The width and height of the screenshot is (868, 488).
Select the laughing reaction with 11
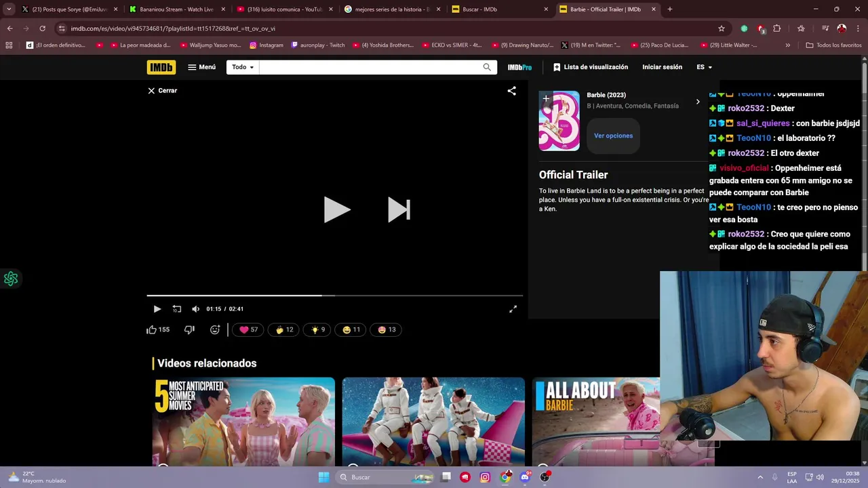coord(351,330)
